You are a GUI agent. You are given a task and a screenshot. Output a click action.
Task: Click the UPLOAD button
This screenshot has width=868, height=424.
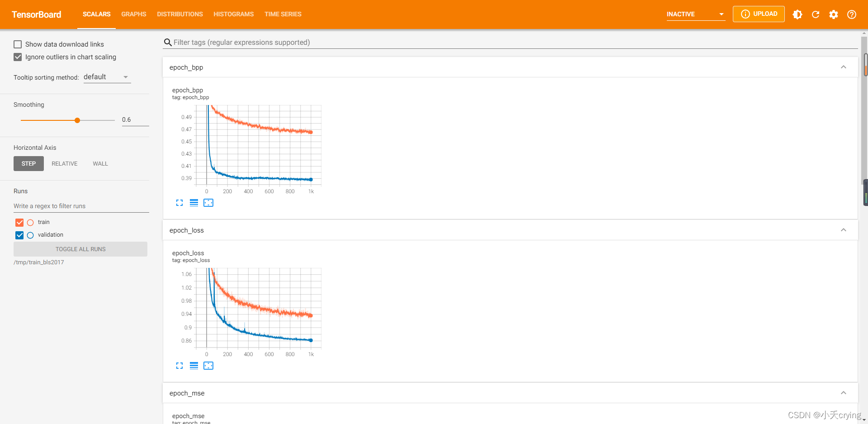(759, 14)
